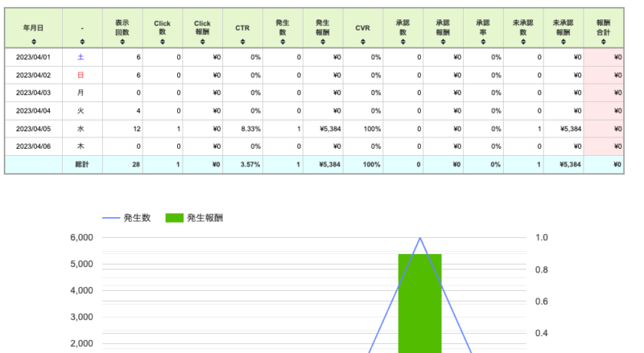The width and height of the screenshot is (644, 353).
Task: Sort by CVR column arrows
Action: [x=363, y=42]
